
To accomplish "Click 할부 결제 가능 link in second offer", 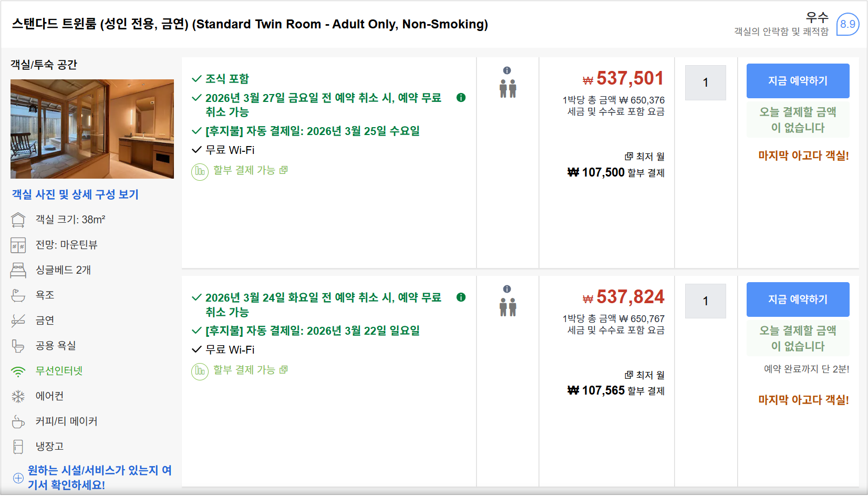I will click(x=244, y=370).
